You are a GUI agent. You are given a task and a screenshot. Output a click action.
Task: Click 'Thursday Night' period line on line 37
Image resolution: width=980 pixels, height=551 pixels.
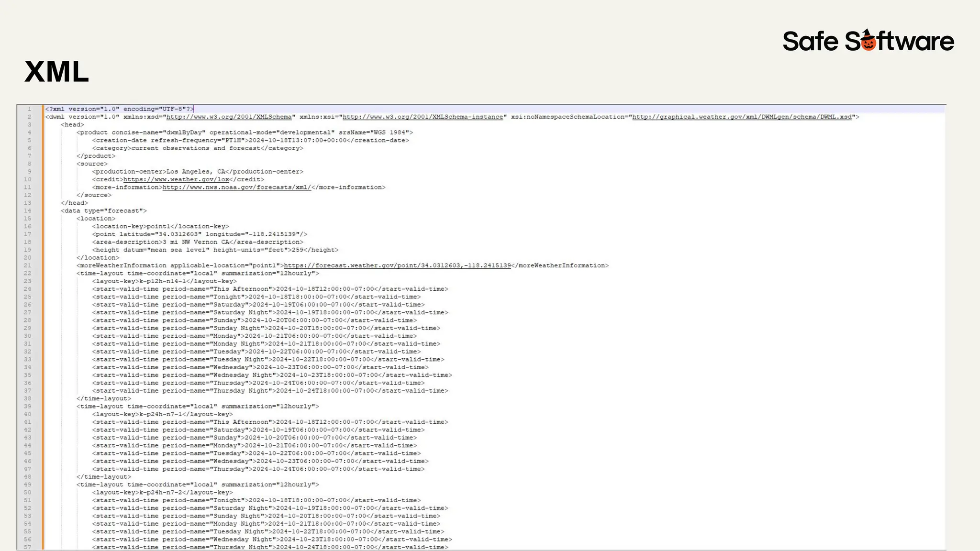point(270,391)
